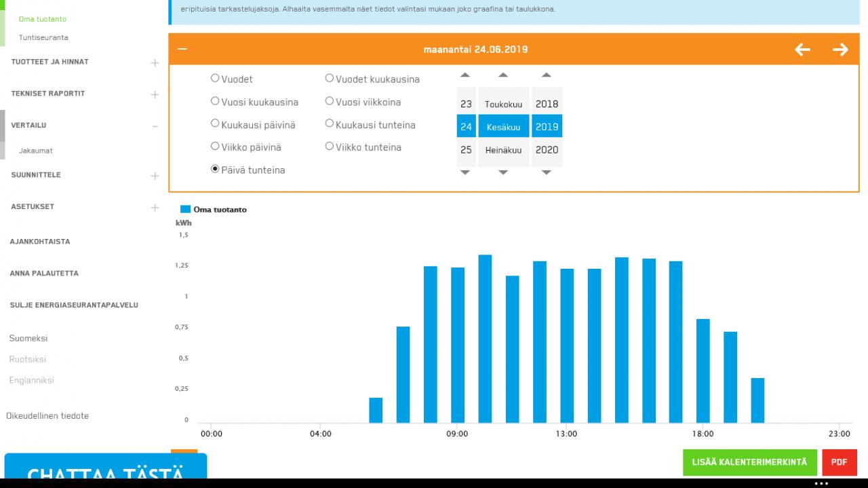
Task: Open Ajankohtaista menu item
Action: pyautogui.click(x=39, y=242)
